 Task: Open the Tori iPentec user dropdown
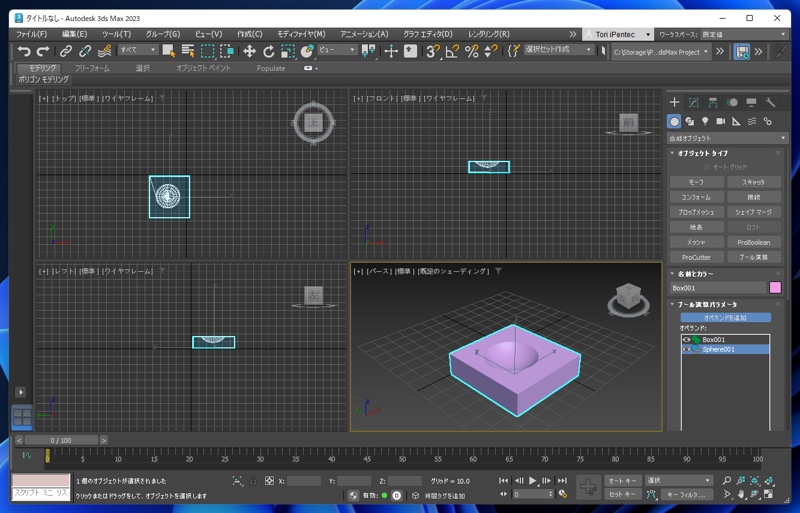tap(618, 34)
